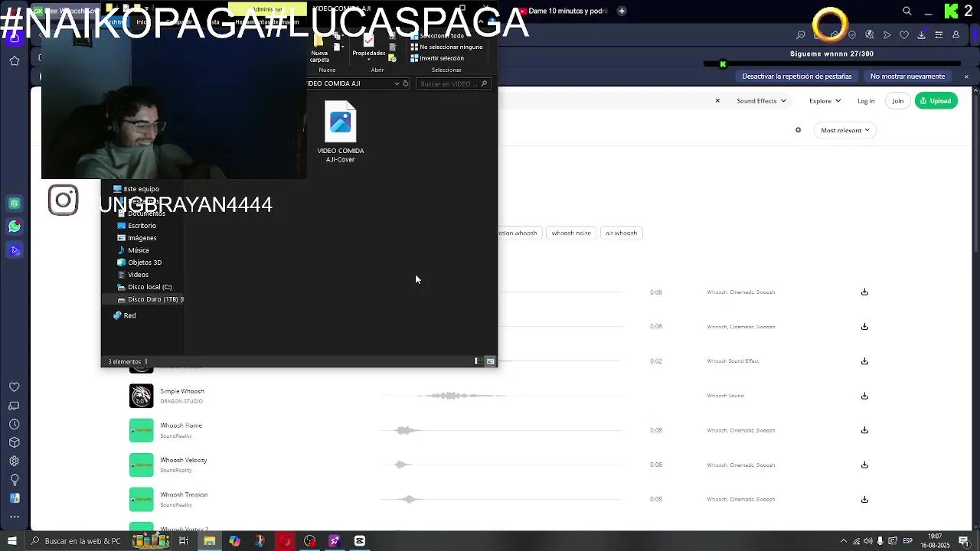980x551 pixels.
Task: Click No seleccionar ninguno in Explorer
Action: pyautogui.click(x=446, y=47)
